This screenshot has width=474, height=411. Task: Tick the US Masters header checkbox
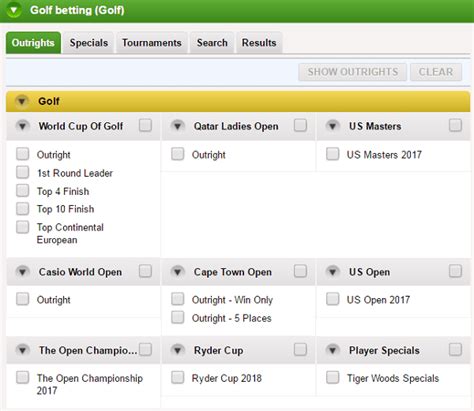pyautogui.click(x=455, y=126)
